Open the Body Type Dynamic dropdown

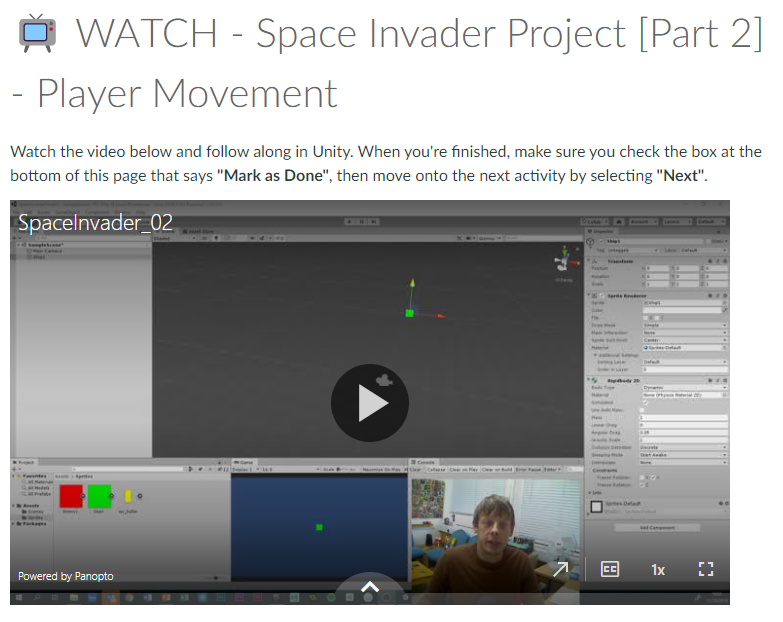tap(683, 387)
